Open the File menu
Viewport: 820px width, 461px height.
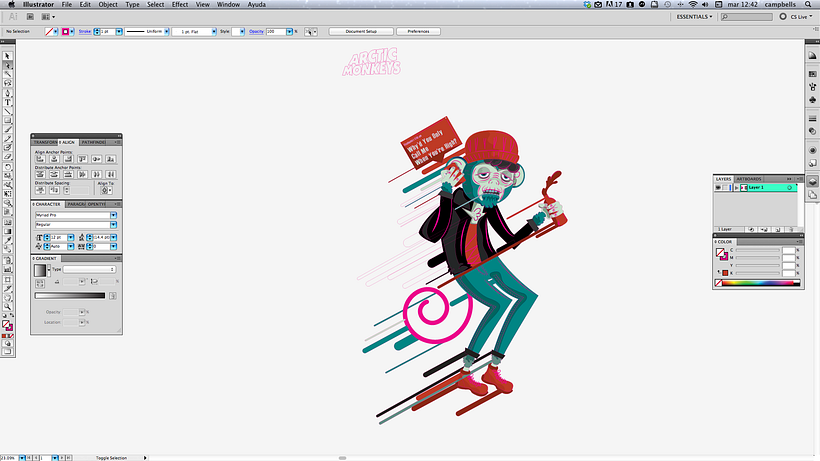[66, 4]
